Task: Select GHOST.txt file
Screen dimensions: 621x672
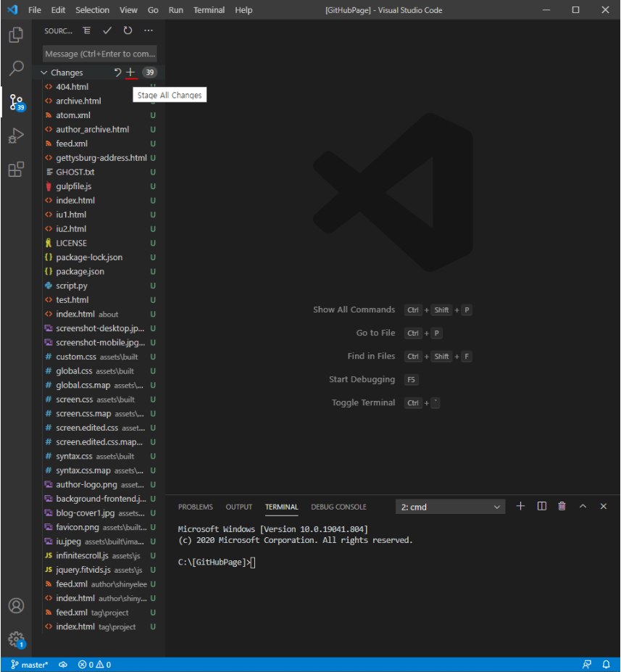Action: [x=101, y=172]
